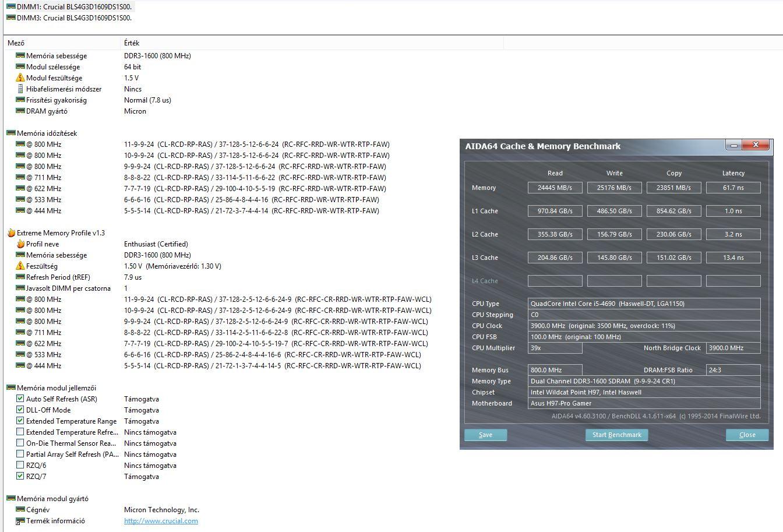Screen dimensions: 783x532
Task: Click the Modul feszültsége warning icon
Action: 20,77
